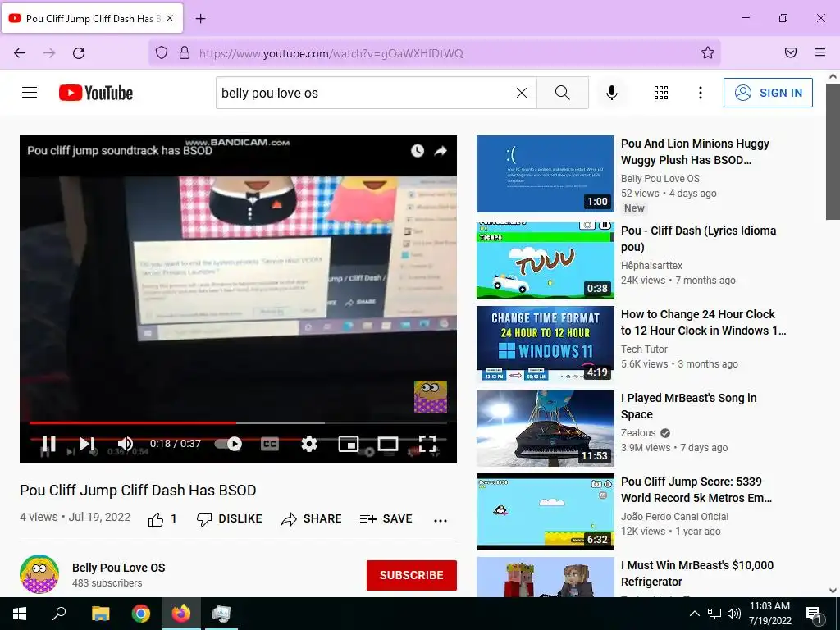
Task: Open the YouTube apps grid
Action: [661, 93]
